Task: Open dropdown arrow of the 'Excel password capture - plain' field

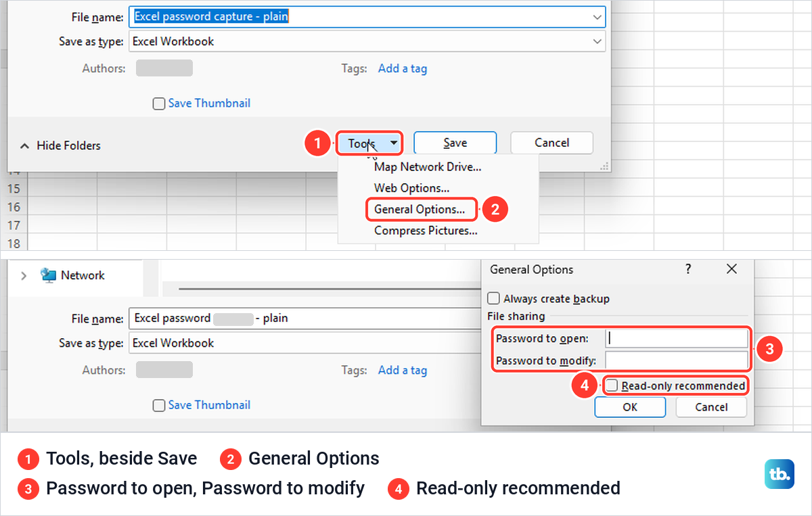Action: pyautogui.click(x=597, y=17)
